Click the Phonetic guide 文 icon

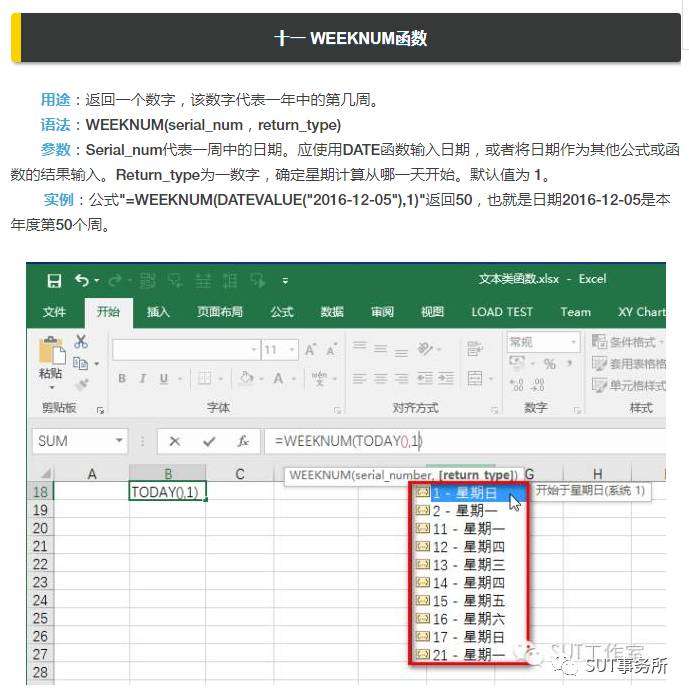coord(319,379)
